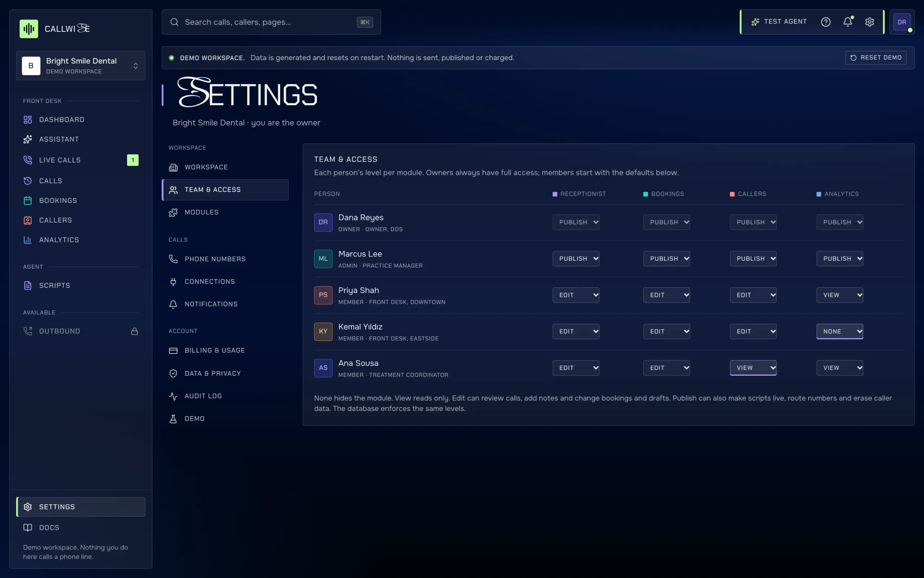Click the Analytics bar chart icon
Viewport: 924px width, 578px height.
(27, 240)
